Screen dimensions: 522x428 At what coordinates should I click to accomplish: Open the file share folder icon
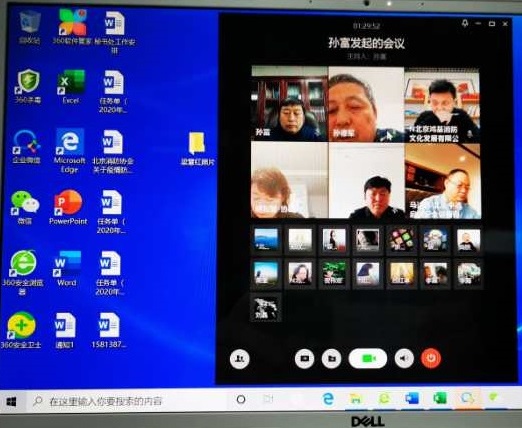click(x=331, y=359)
